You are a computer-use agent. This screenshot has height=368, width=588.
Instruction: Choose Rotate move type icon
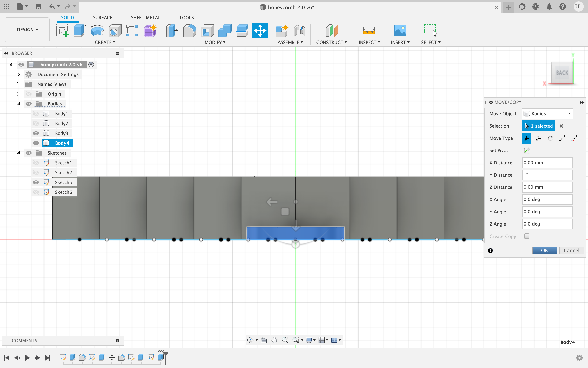(x=550, y=138)
